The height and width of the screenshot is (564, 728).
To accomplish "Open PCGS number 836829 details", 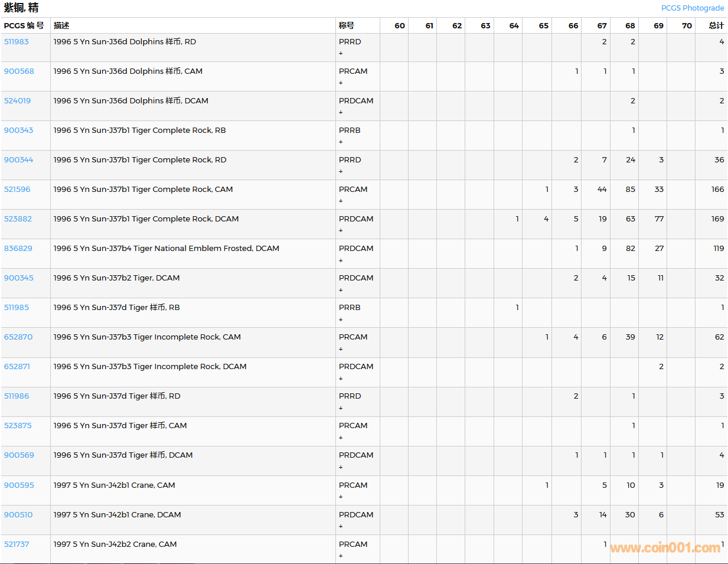I will (x=18, y=249).
